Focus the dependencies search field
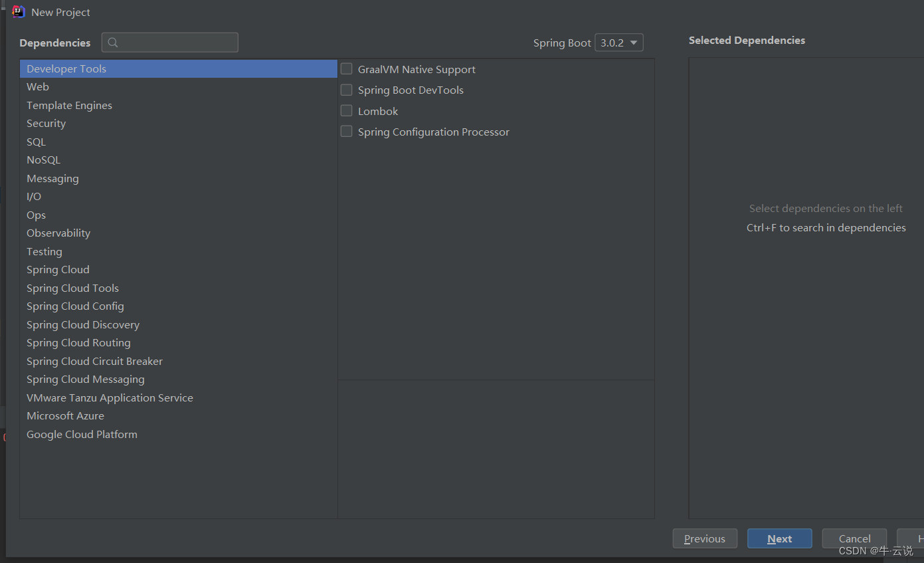 coord(170,43)
